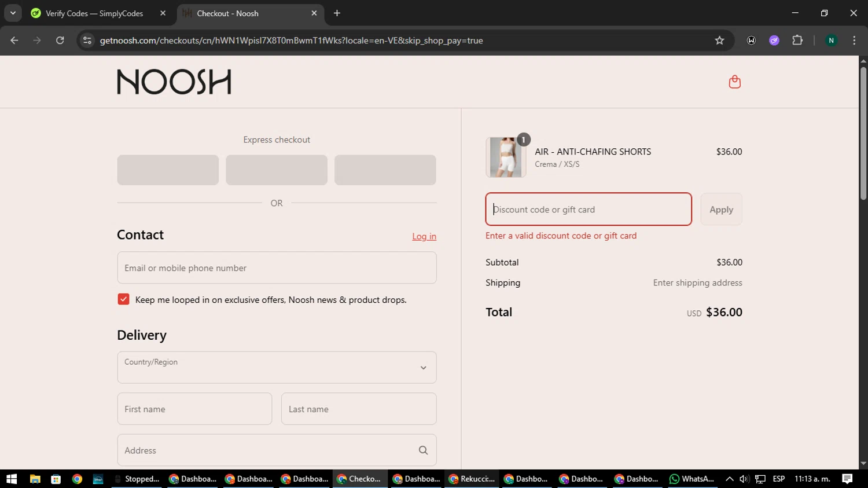The height and width of the screenshot is (488, 868).
Task: Open the Google Chrome taskbar icon
Action: 77,479
